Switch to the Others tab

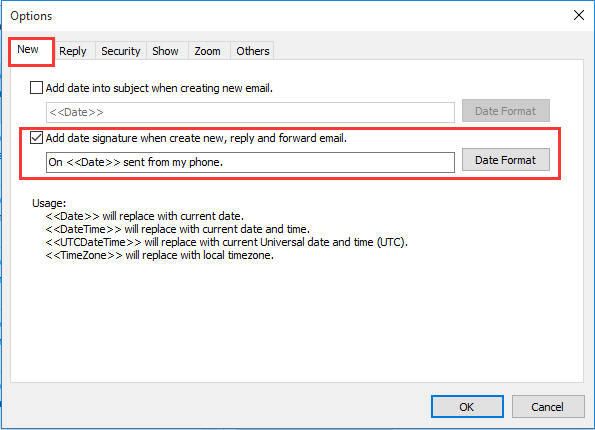(x=253, y=51)
